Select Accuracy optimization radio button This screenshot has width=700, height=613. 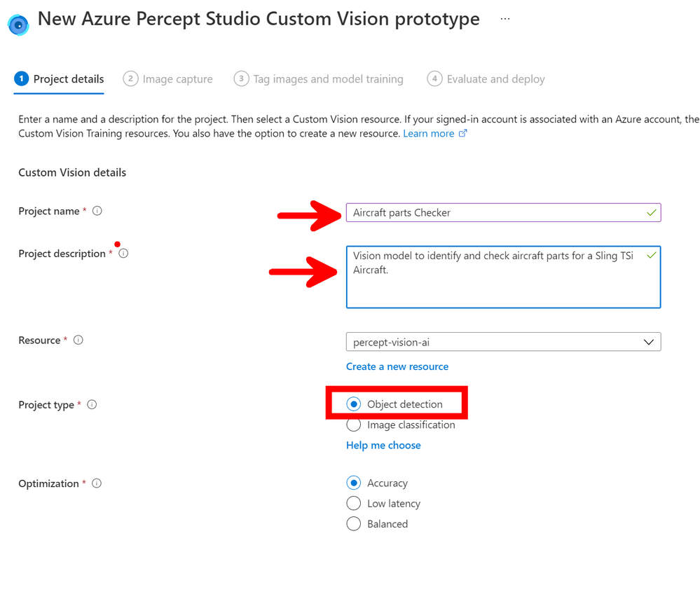pyautogui.click(x=354, y=483)
